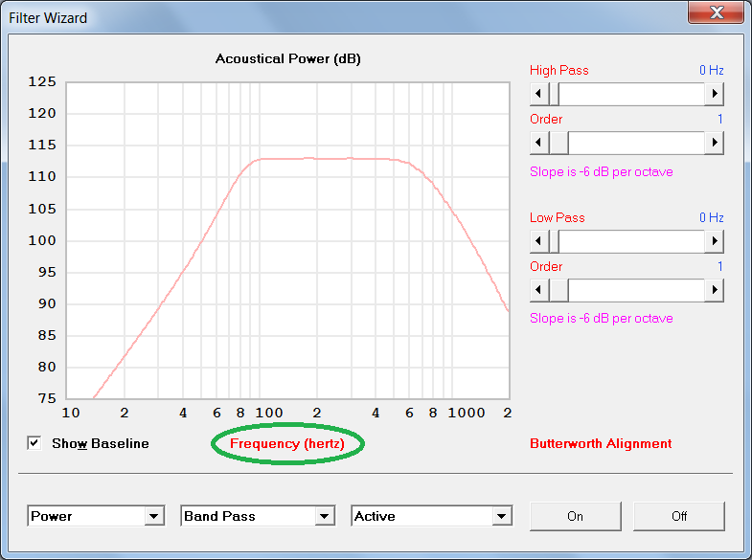Click the Low Pass 0 Hz value
This screenshot has height=560, width=752.
pos(711,218)
